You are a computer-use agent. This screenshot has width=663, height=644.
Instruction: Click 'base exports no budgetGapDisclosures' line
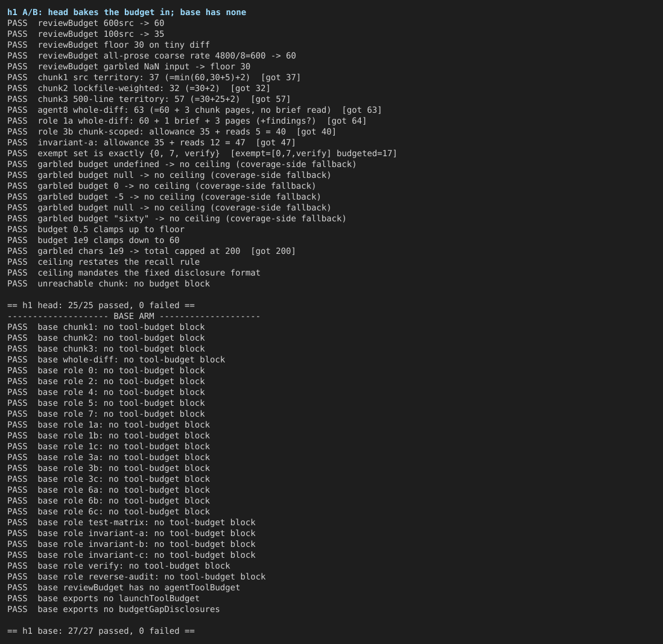point(114,610)
